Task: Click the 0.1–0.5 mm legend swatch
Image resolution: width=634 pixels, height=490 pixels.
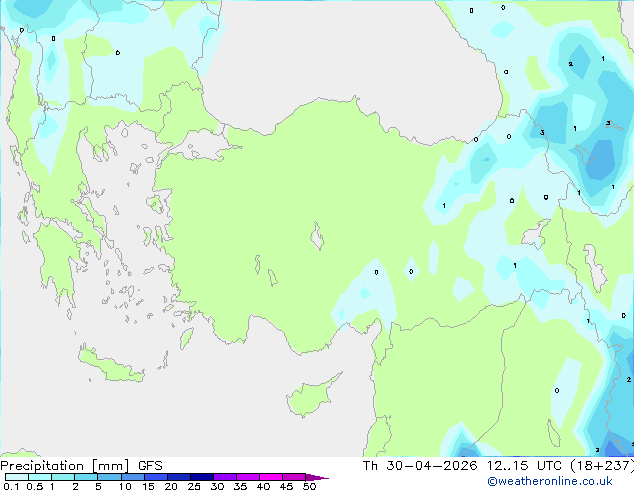Action: click(17, 477)
